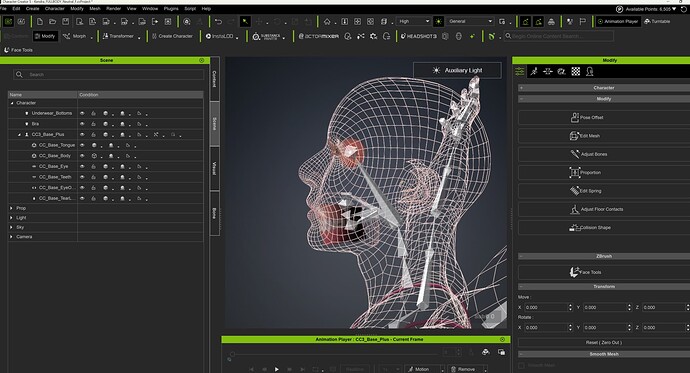Click the Proportion tool
690x373 pixels.
[x=604, y=172]
